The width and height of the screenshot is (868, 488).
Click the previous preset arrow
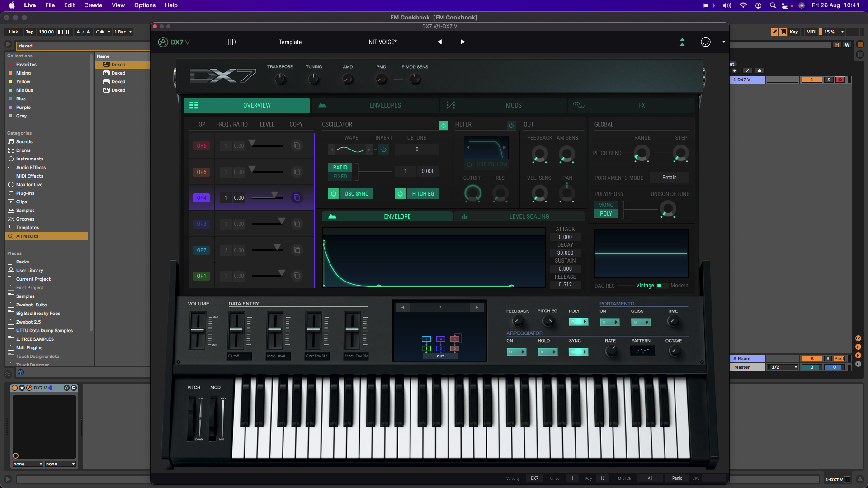pos(439,42)
